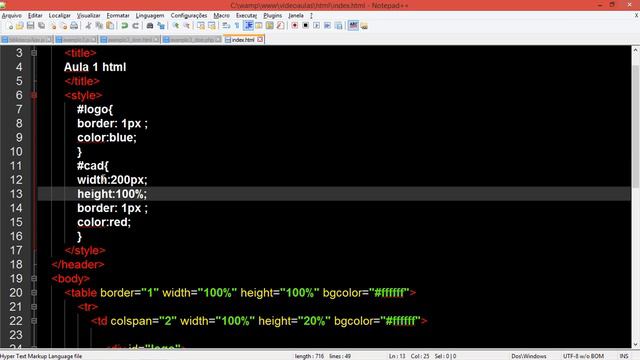Open the Linguagem menu

[x=150, y=16]
